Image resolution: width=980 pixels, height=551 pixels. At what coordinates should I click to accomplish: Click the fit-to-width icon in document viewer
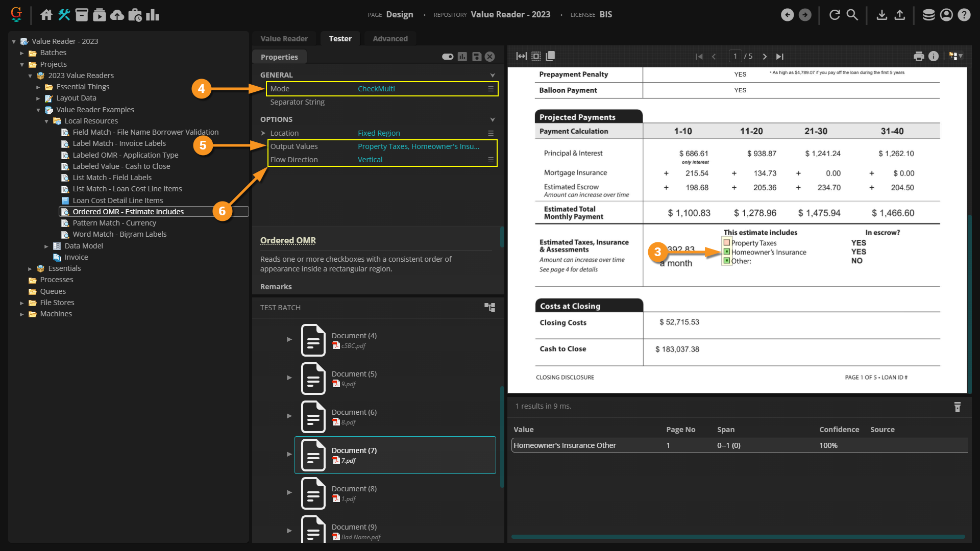coord(521,56)
